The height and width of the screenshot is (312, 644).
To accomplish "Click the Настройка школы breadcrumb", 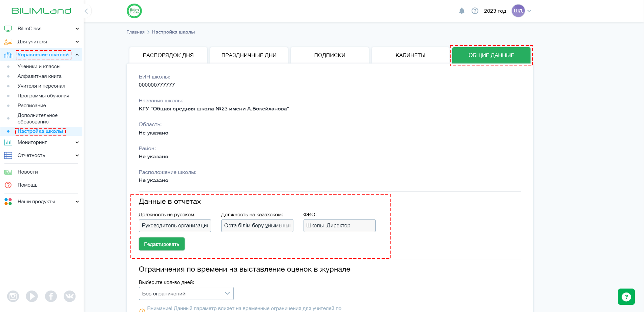I will point(173,32).
